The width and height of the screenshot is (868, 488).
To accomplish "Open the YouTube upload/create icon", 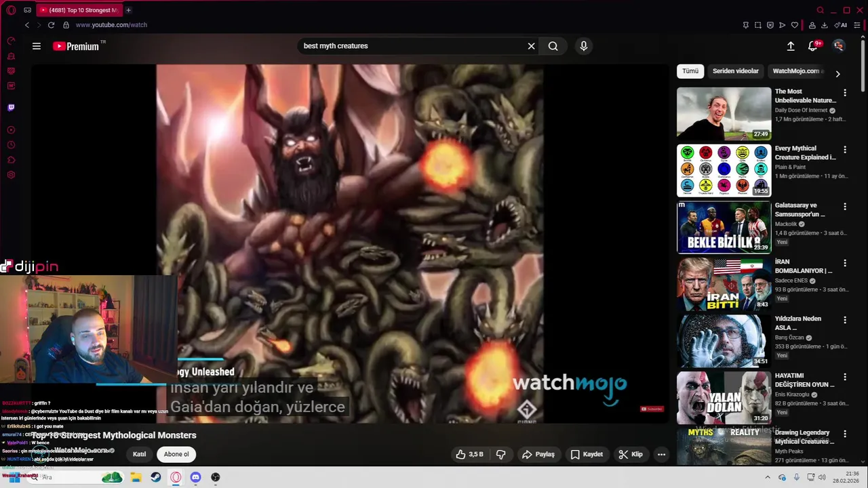I will click(791, 46).
